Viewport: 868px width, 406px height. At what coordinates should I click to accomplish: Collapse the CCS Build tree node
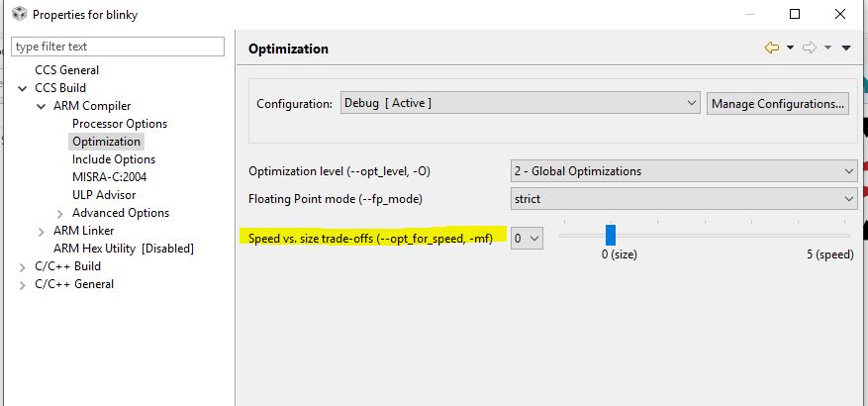[x=24, y=88]
